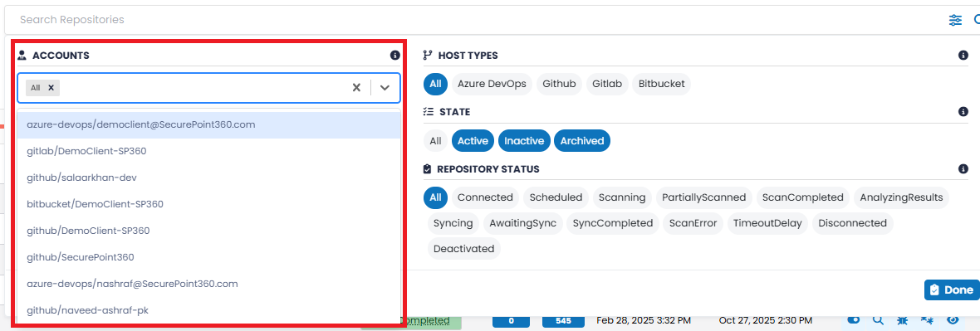Flip the toggle switch in the bottom row
The image size is (980, 331).
tap(853, 319)
